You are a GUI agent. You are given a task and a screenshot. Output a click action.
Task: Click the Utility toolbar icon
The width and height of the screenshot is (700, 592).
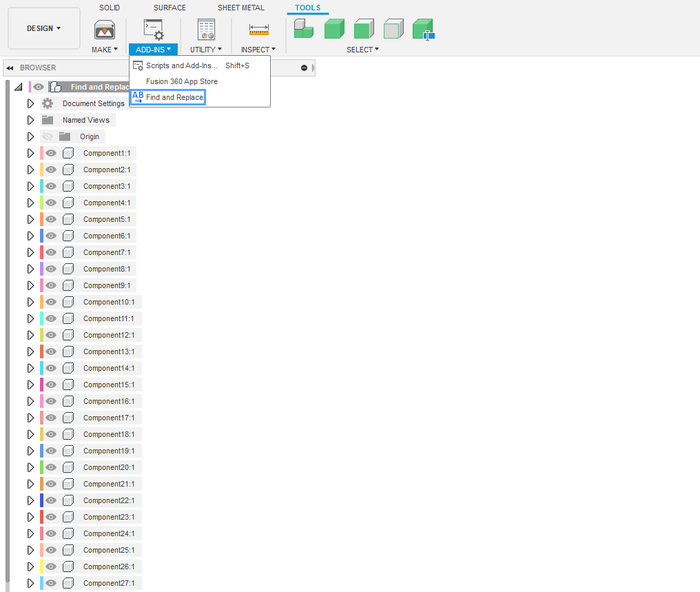[206, 30]
